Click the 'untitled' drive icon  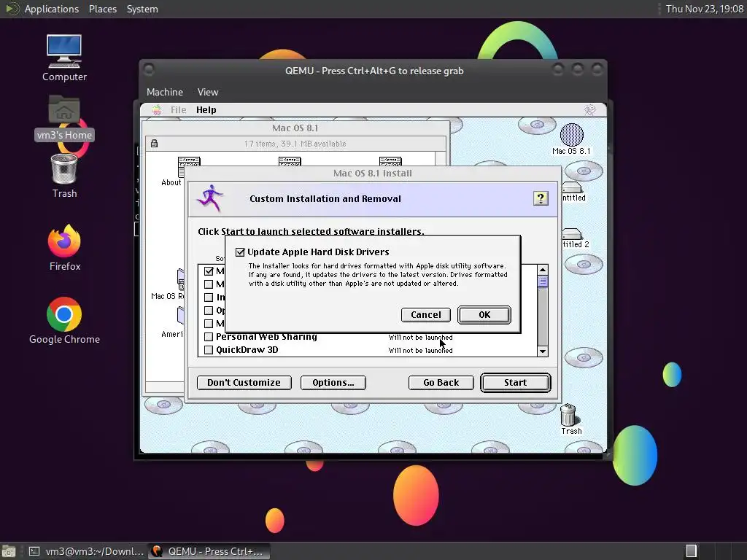click(571, 187)
